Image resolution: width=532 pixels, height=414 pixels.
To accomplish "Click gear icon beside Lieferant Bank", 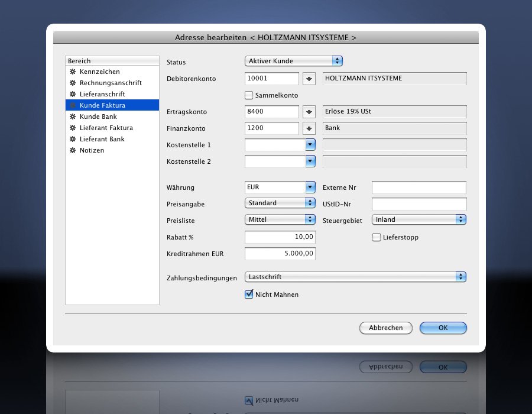I will tap(73, 139).
